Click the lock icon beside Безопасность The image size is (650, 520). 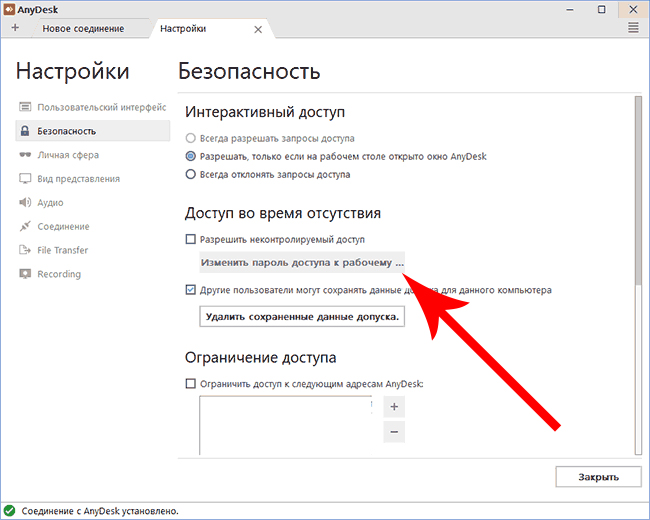25,131
